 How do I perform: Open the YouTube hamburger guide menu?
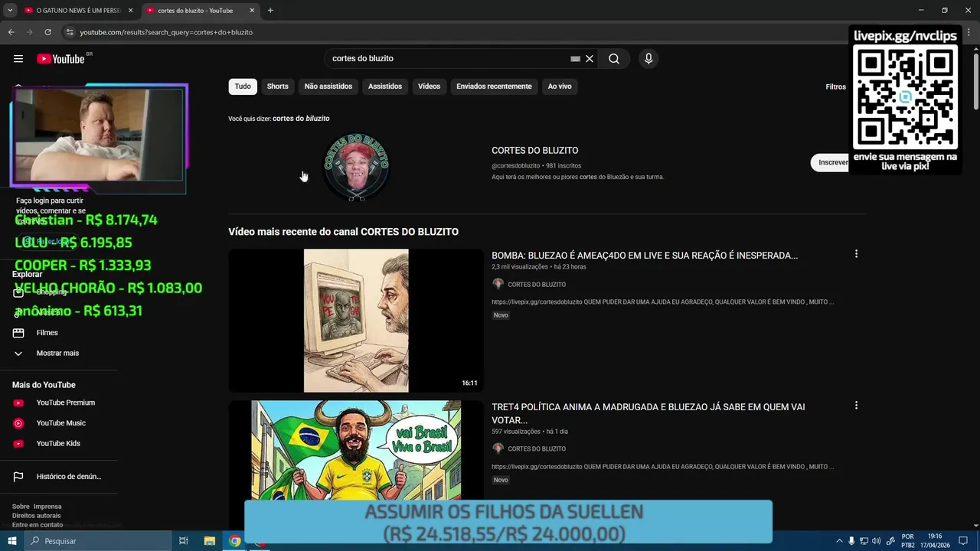click(x=18, y=59)
